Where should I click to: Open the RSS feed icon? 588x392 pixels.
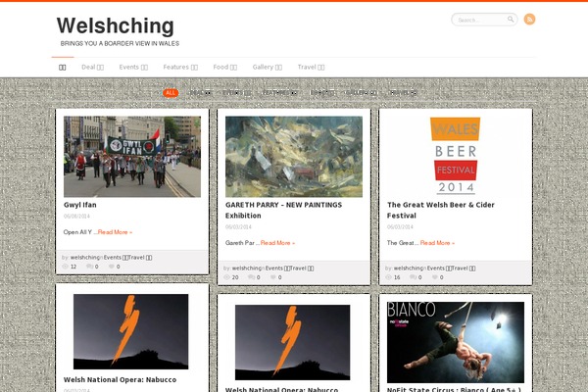529,20
